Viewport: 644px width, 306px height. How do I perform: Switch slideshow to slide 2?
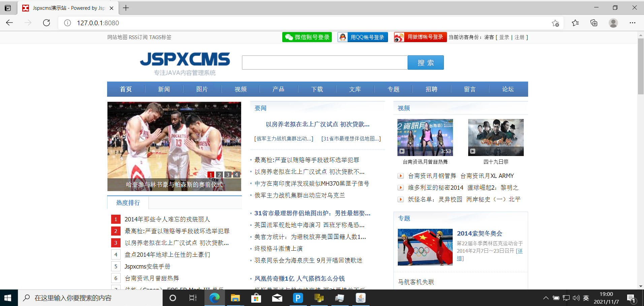219,175
